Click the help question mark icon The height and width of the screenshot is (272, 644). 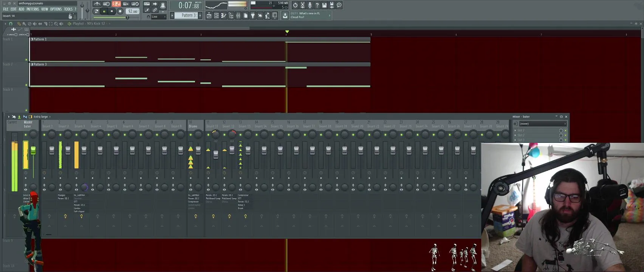pos(317,5)
